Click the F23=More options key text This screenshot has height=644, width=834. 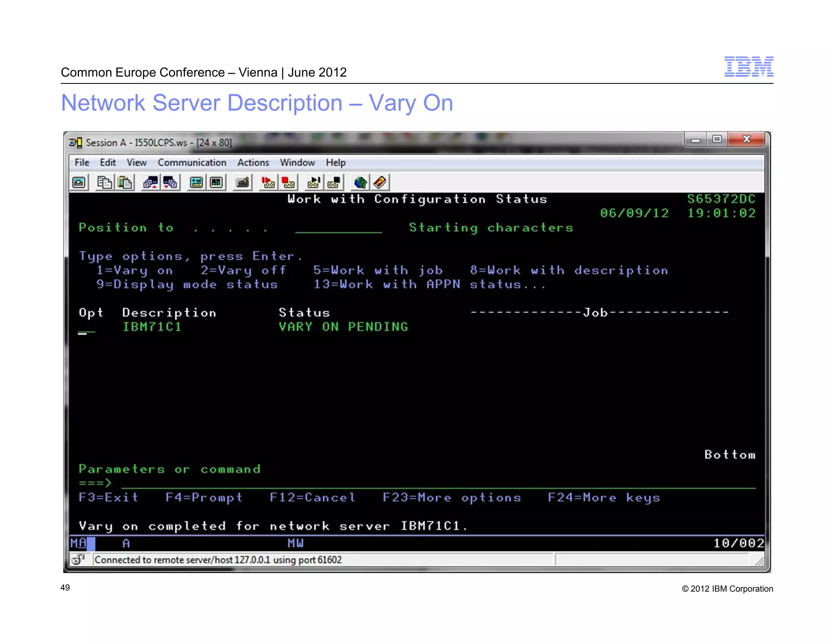[451, 497]
